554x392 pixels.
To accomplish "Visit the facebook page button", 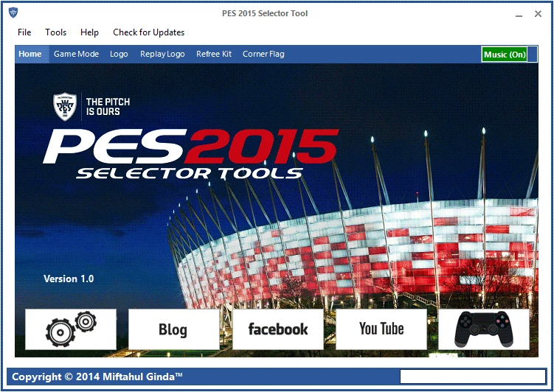I will tap(278, 329).
